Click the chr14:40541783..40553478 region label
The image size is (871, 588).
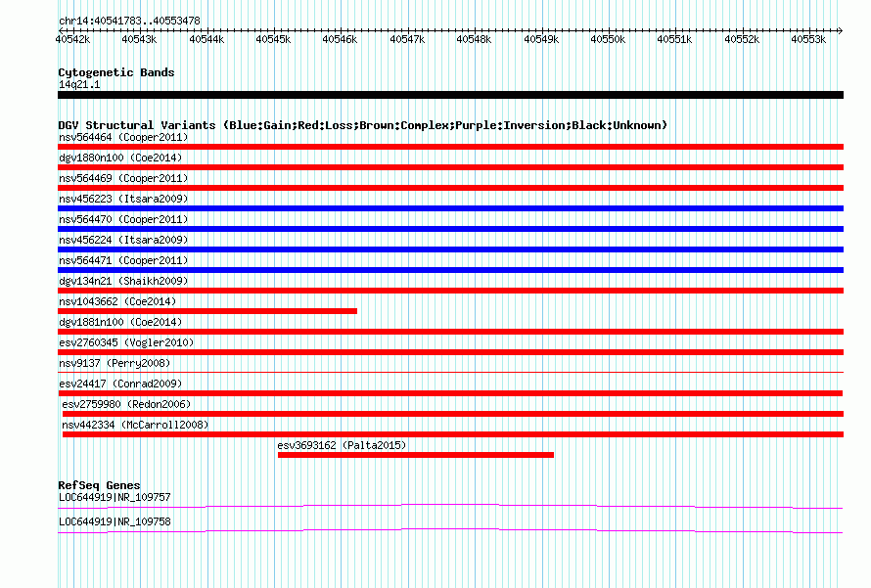[129, 21]
